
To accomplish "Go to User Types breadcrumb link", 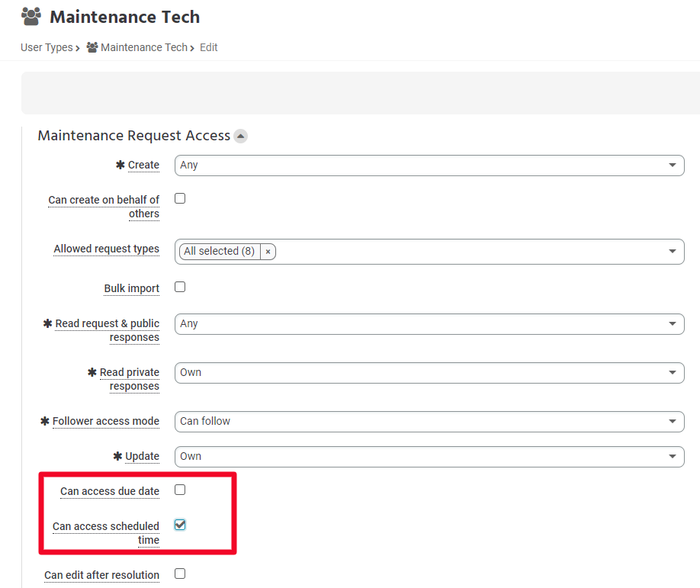I will click(x=47, y=47).
